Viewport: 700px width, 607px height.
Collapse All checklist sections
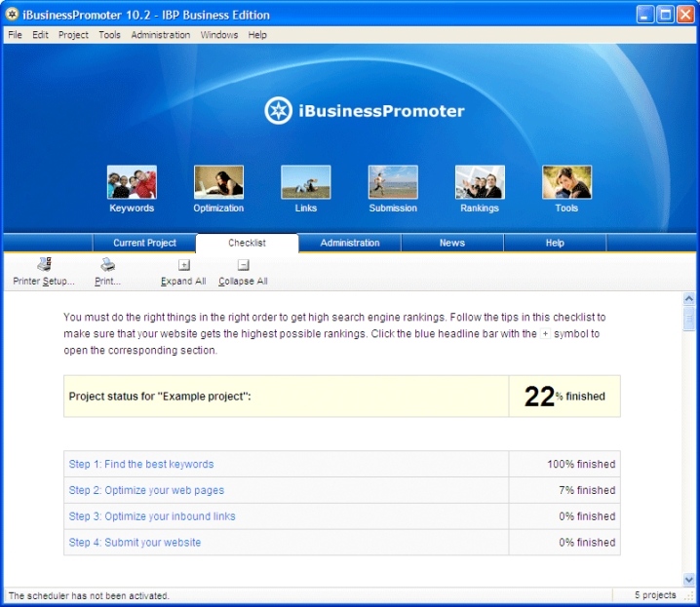[243, 265]
